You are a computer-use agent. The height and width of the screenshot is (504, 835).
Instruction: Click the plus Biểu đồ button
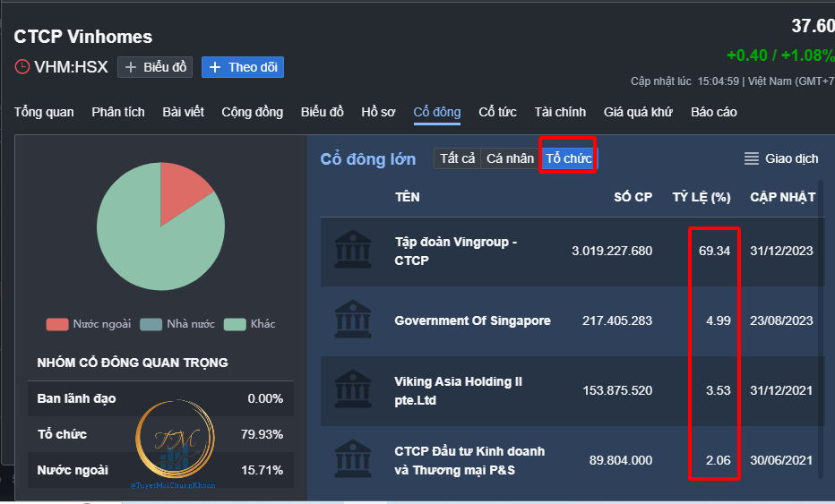(x=155, y=67)
